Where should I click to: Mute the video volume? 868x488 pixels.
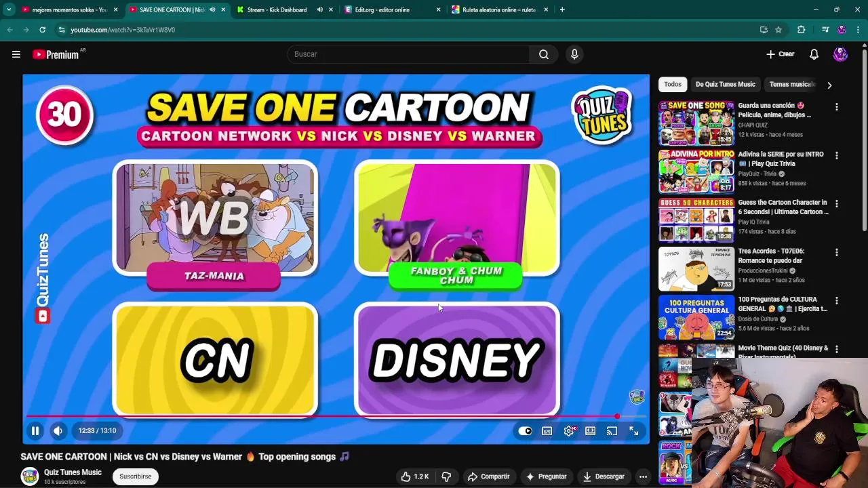point(58,430)
